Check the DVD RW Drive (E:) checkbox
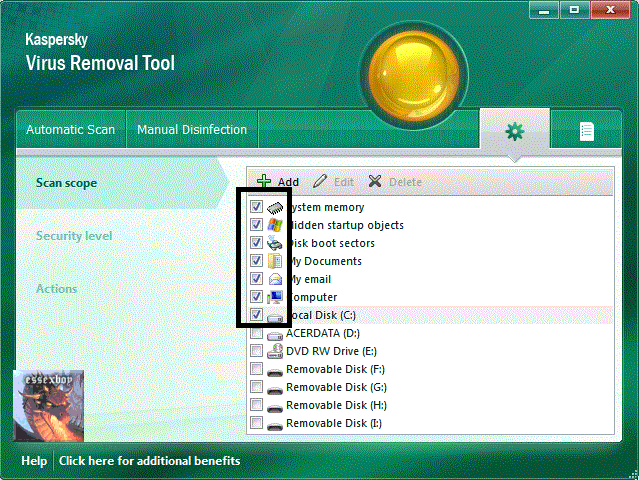This screenshot has height=480, width=639. click(x=256, y=350)
